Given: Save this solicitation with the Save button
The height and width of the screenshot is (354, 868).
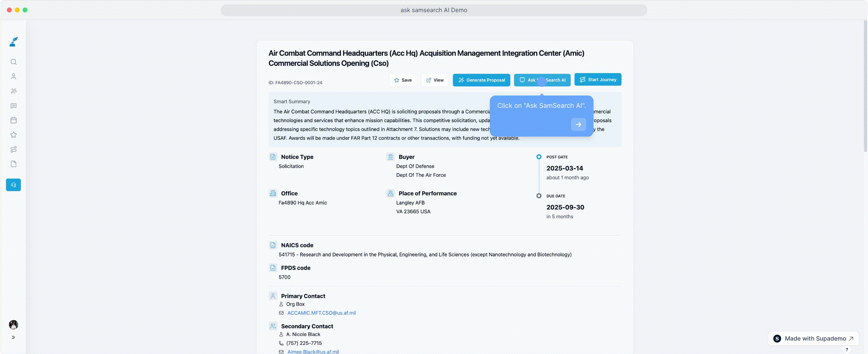Looking at the screenshot, I should (x=402, y=80).
